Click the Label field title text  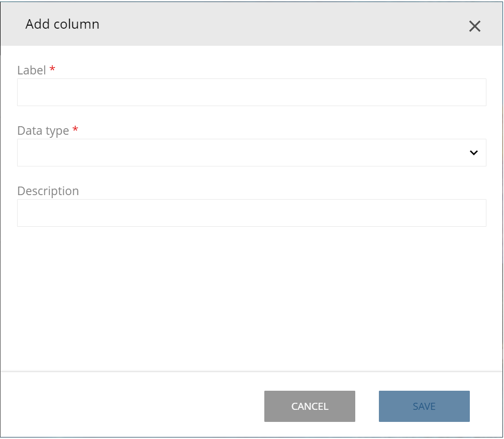click(x=31, y=70)
